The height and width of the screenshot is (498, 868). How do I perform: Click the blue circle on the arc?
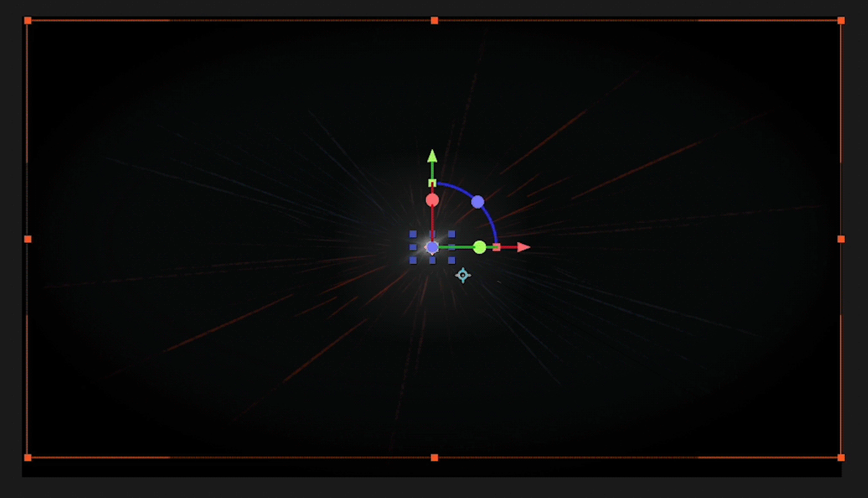477,202
